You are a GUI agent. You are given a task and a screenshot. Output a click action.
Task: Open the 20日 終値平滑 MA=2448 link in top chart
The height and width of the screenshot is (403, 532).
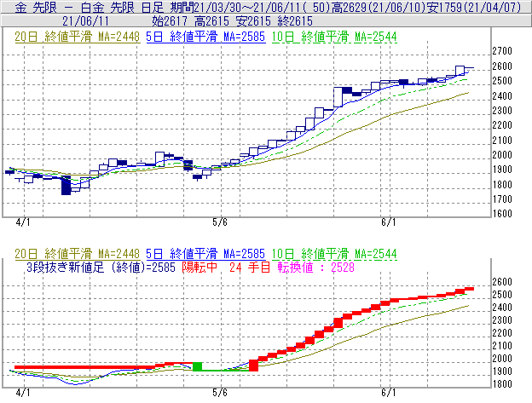[x=78, y=37]
